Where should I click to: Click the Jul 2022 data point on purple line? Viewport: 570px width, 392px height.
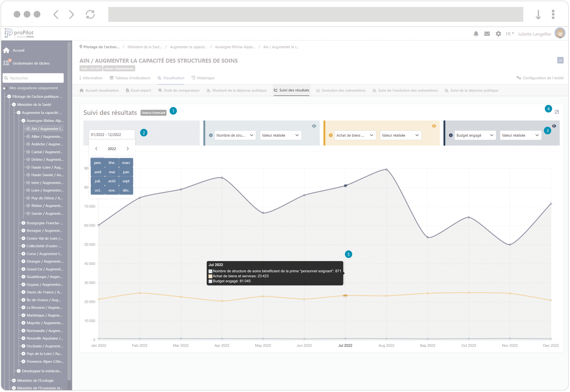tap(345, 186)
